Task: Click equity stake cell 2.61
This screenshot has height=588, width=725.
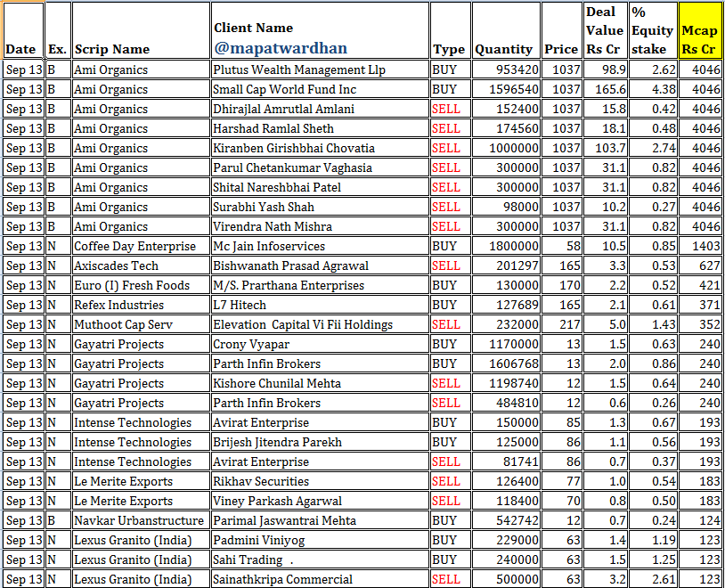Action: [653, 579]
